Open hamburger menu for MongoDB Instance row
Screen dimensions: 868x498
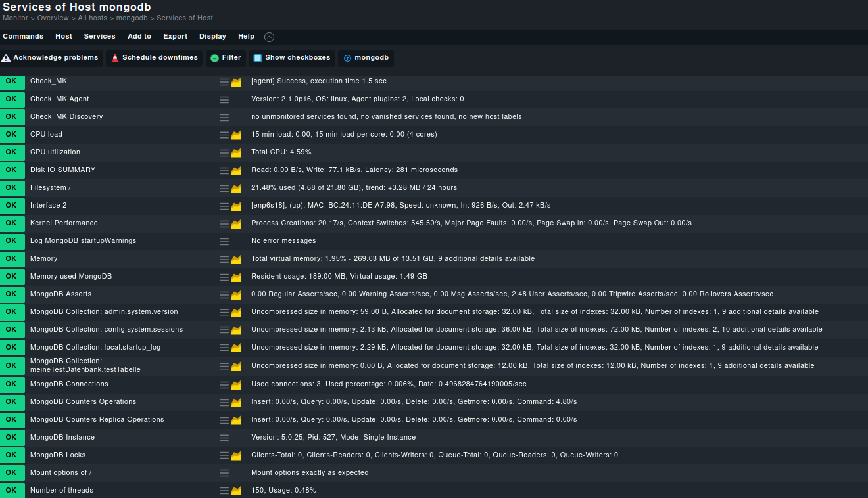coord(224,438)
